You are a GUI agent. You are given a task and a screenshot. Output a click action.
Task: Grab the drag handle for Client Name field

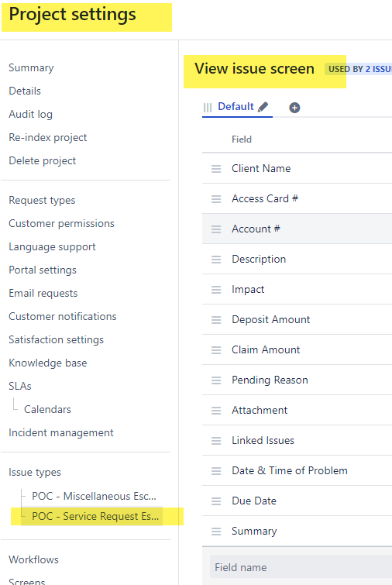coord(216,169)
